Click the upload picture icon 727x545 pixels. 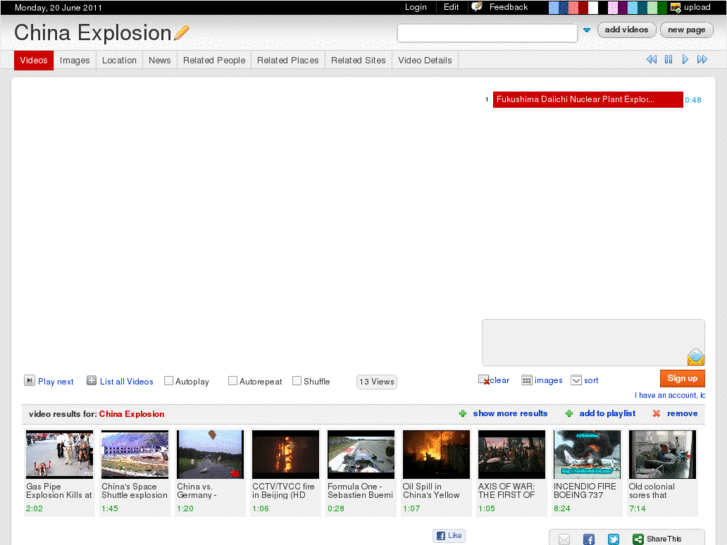[676, 7]
